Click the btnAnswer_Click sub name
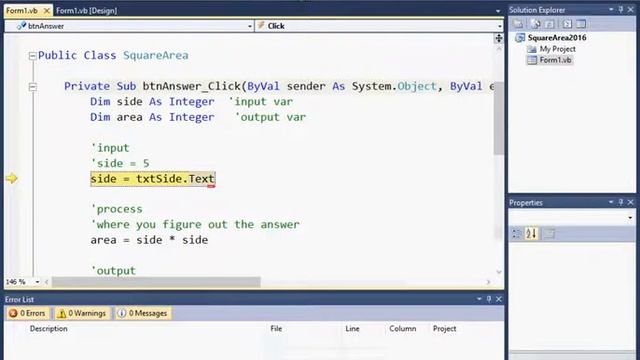Image resolution: width=640 pixels, height=360 pixels. 191,87
